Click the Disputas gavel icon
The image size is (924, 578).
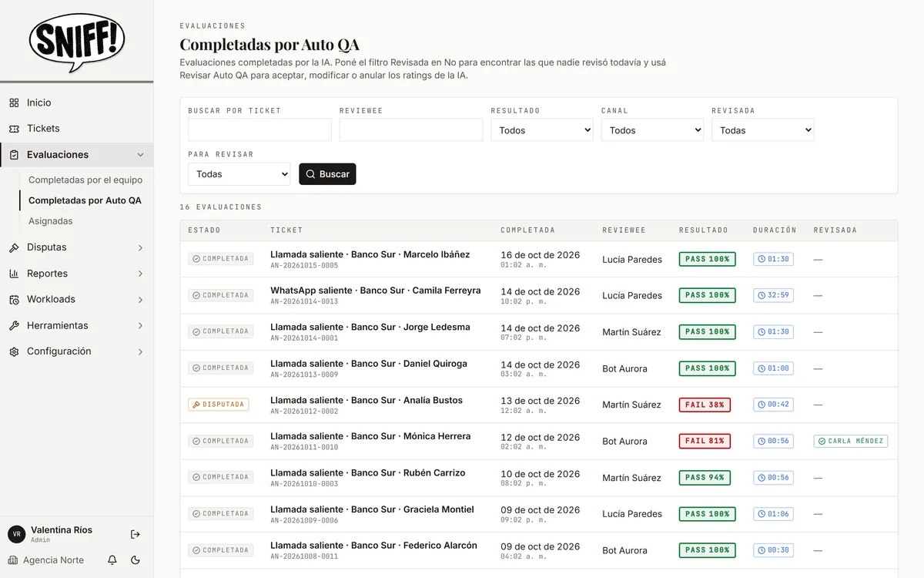coord(14,247)
